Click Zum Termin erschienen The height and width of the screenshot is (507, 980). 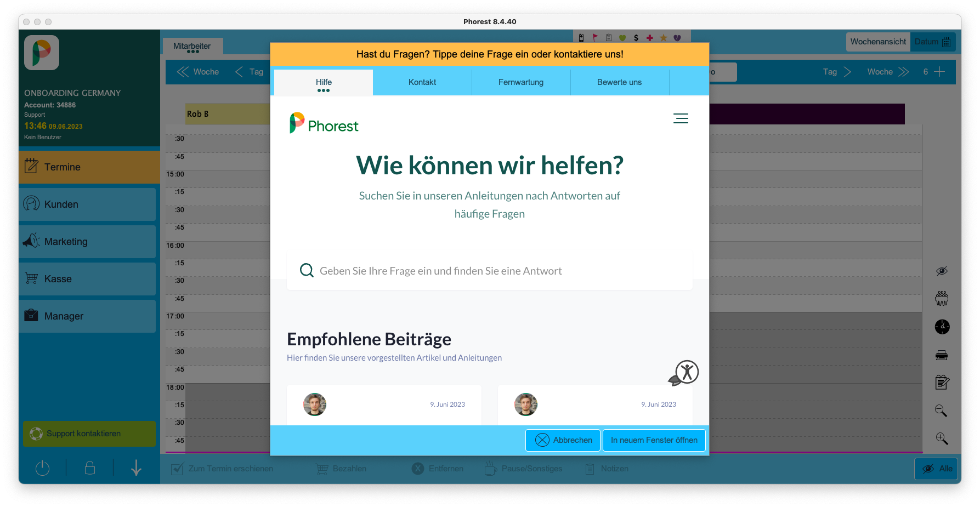222,469
